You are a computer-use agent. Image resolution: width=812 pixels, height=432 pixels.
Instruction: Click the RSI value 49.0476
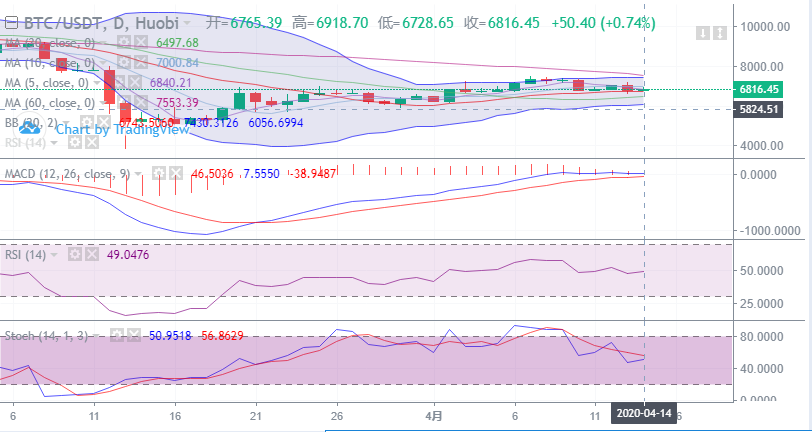click(x=129, y=254)
